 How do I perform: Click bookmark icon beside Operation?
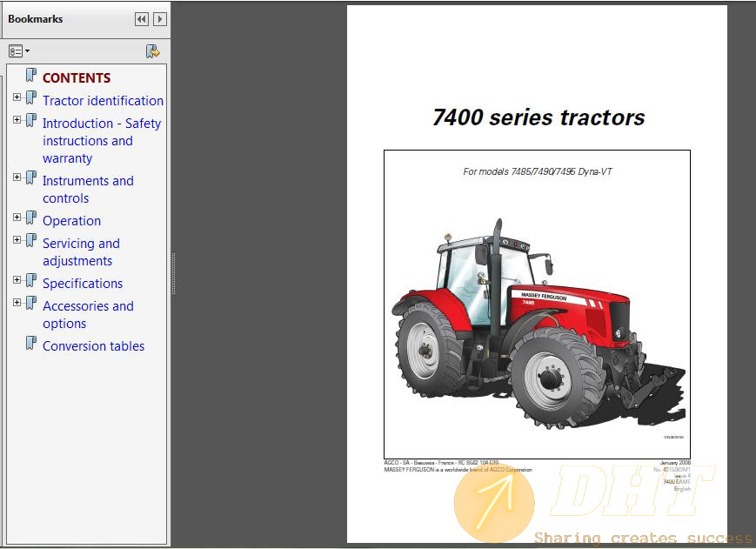(x=30, y=218)
